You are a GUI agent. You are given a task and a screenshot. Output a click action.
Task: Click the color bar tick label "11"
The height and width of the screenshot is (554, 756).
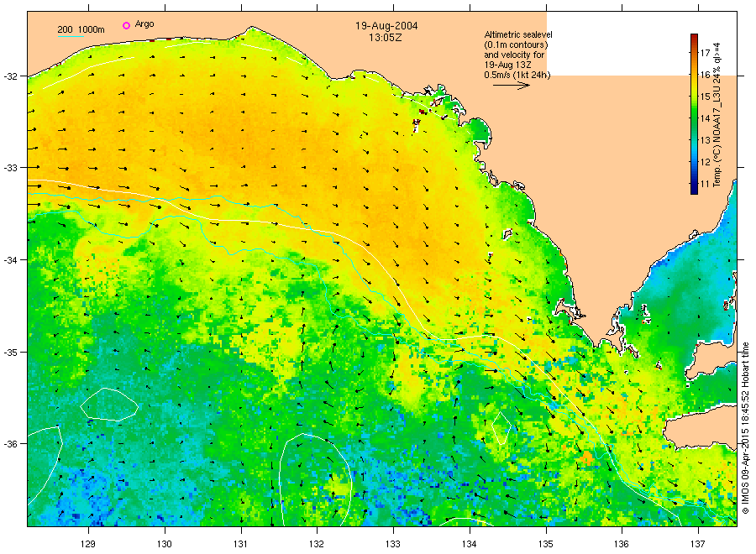click(x=705, y=184)
